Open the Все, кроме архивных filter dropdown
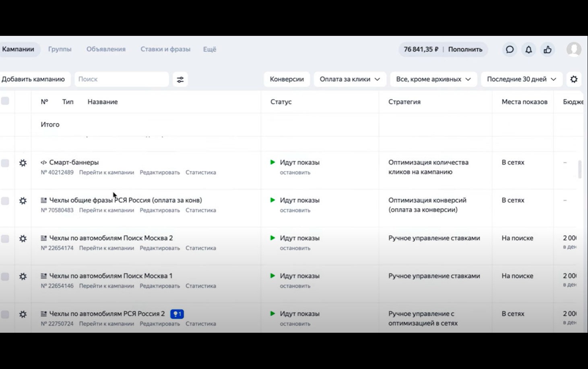The image size is (588, 369). point(433,79)
